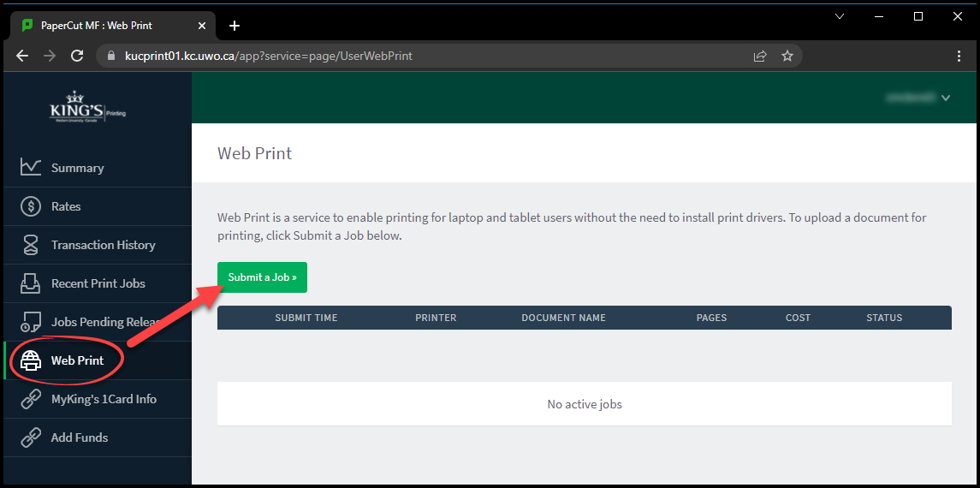Open Transaction History in the sidebar
This screenshot has width=980, height=488.
[x=103, y=245]
